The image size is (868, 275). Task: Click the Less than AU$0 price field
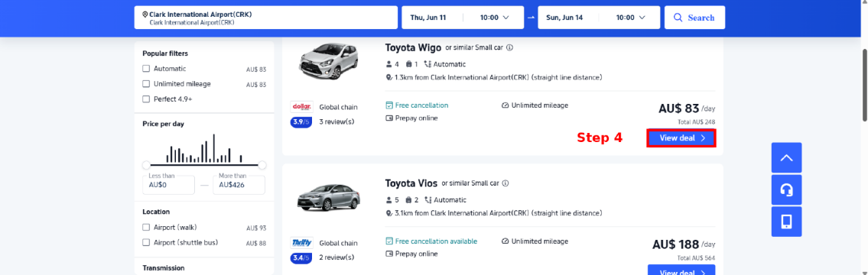pos(168,185)
